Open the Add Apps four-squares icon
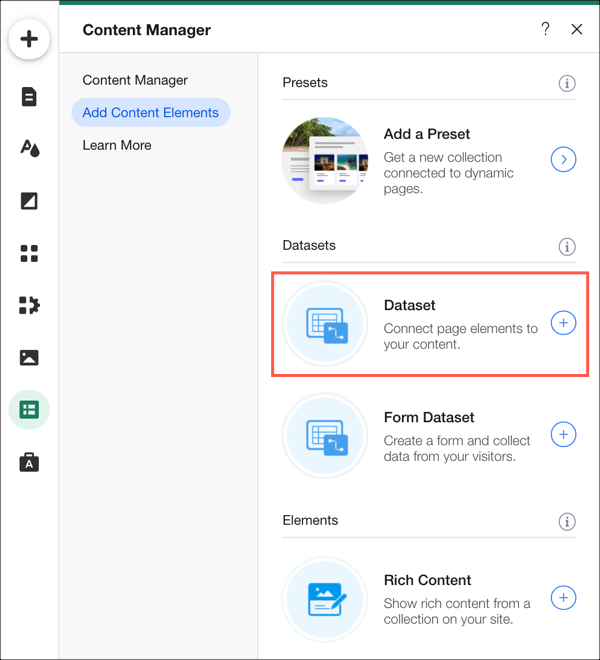 click(x=29, y=253)
